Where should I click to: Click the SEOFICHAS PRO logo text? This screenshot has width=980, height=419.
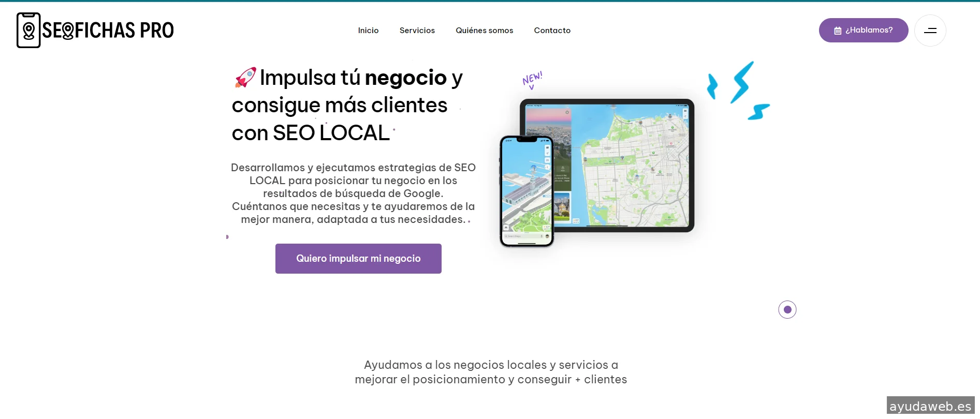(x=108, y=31)
